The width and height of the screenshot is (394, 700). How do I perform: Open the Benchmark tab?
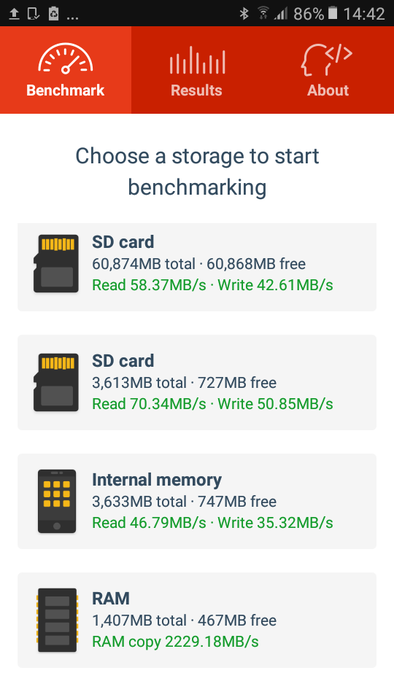[x=66, y=70]
